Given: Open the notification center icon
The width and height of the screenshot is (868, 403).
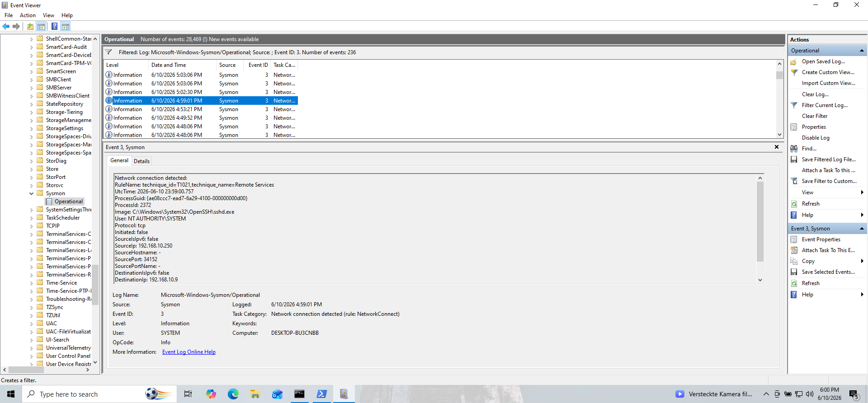Looking at the screenshot, I should 854,394.
